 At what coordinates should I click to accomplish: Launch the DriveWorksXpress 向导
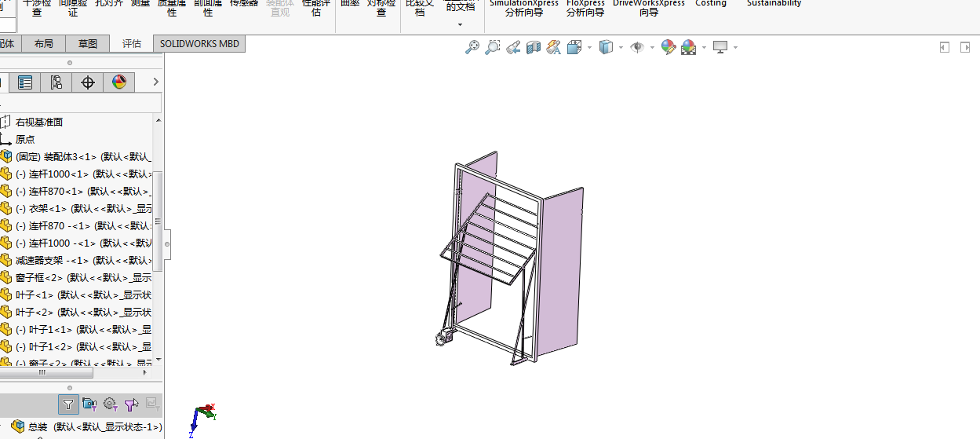click(x=649, y=8)
